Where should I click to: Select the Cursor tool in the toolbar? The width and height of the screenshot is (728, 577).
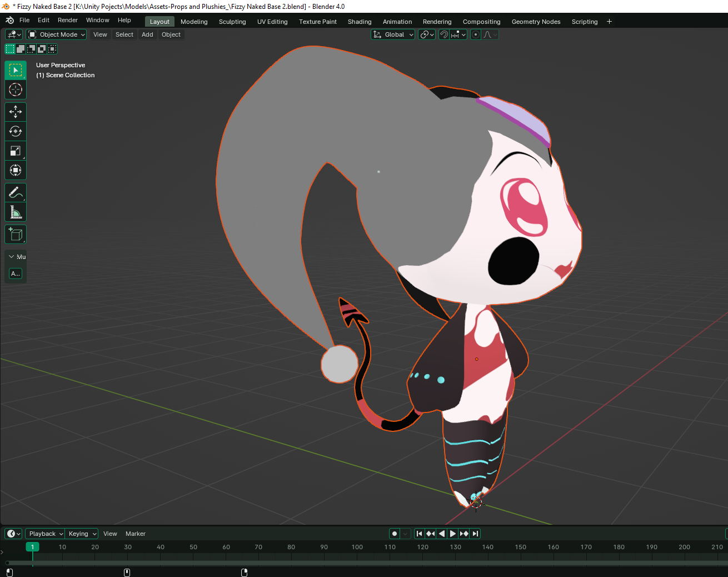(16, 89)
